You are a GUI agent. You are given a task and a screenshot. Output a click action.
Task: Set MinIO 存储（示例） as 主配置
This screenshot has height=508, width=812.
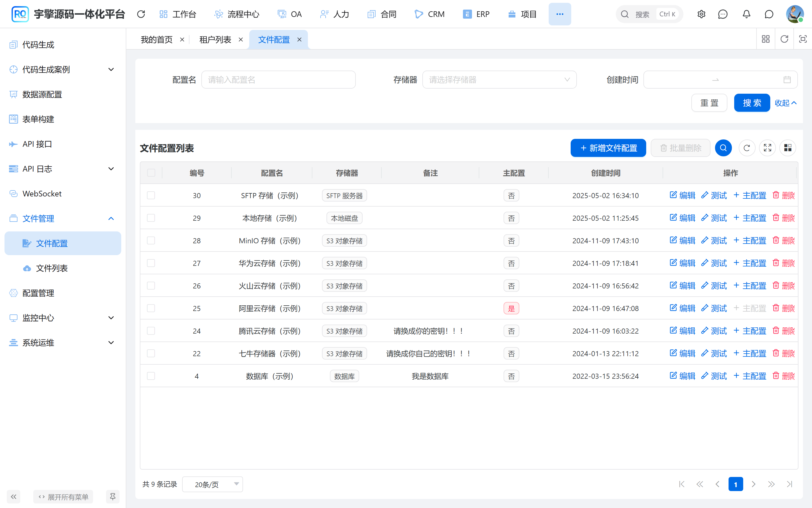coord(750,240)
